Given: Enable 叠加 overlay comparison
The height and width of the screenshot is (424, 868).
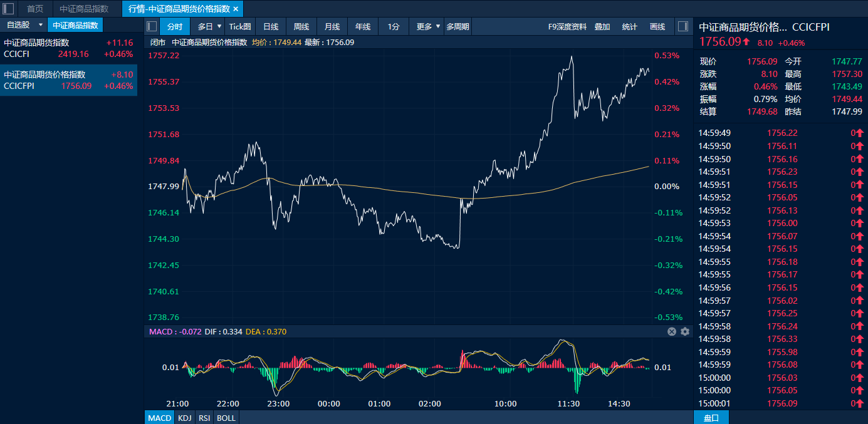Looking at the screenshot, I should pos(602,26).
